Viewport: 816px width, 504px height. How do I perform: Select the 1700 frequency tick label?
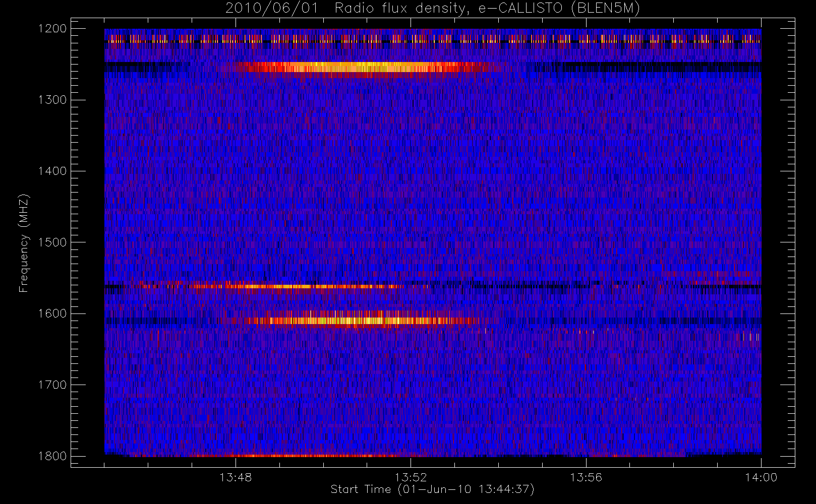click(52, 385)
